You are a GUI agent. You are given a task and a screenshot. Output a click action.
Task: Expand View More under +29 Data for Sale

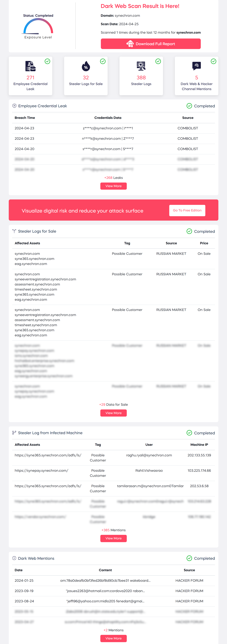click(x=113, y=413)
